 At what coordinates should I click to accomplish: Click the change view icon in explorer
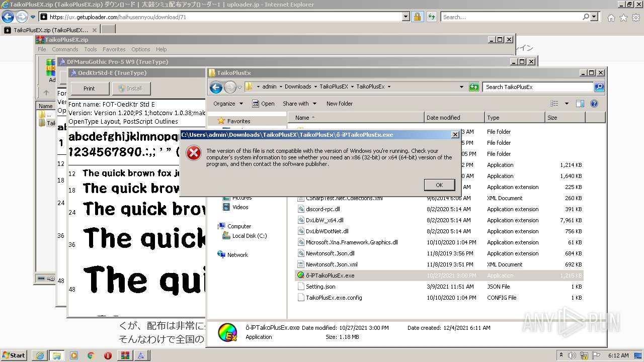click(x=554, y=104)
